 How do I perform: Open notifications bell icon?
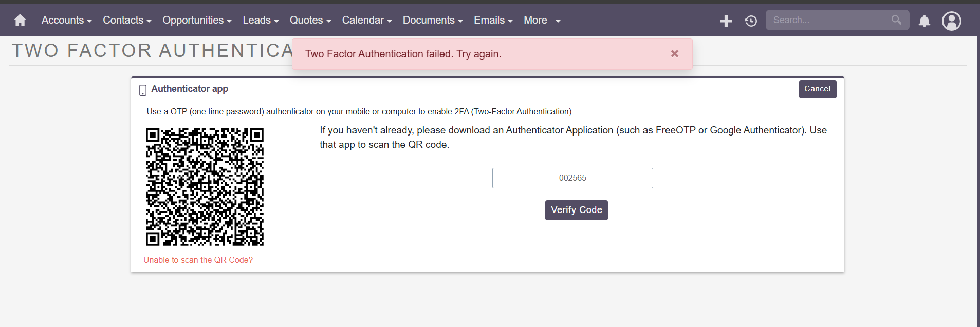tap(924, 21)
